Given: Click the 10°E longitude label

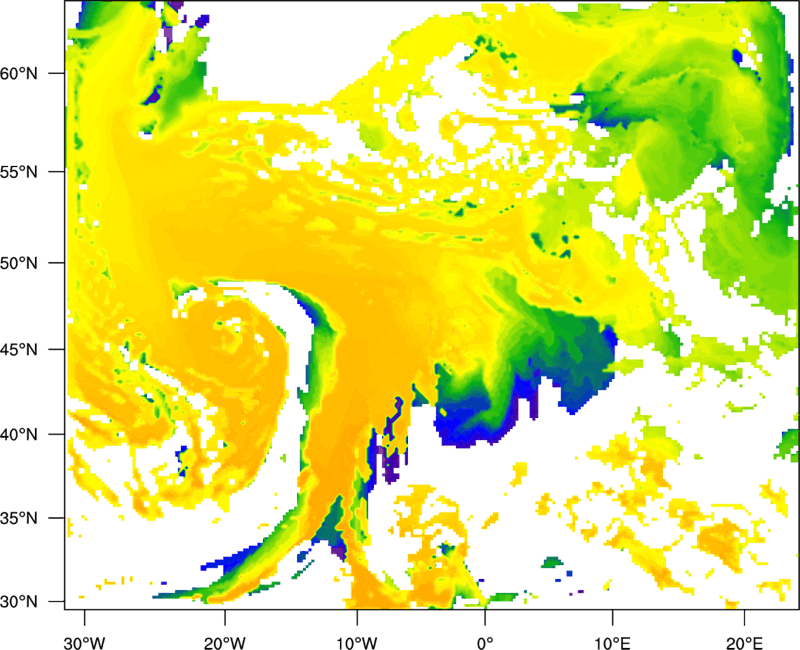Looking at the screenshot, I should tap(612, 643).
